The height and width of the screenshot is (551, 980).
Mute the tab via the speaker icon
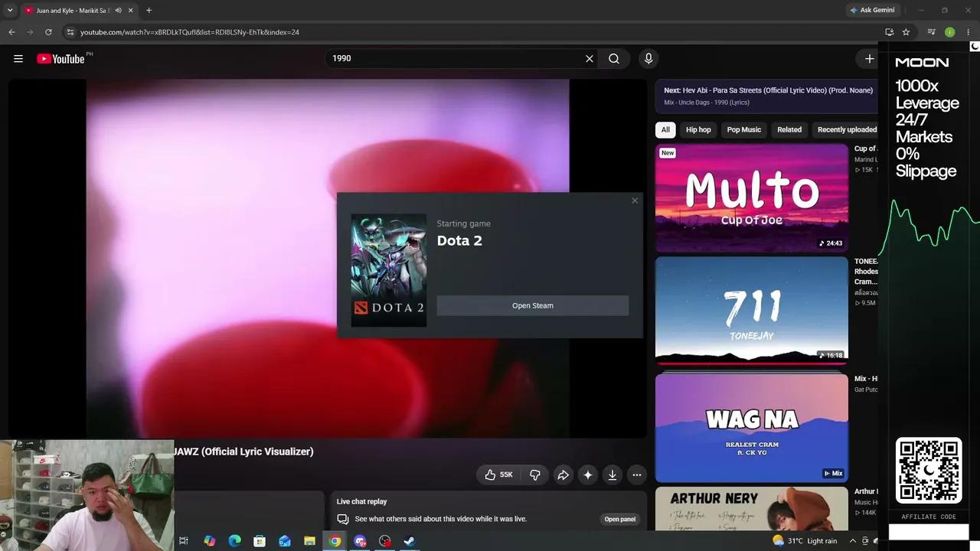click(x=118, y=10)
